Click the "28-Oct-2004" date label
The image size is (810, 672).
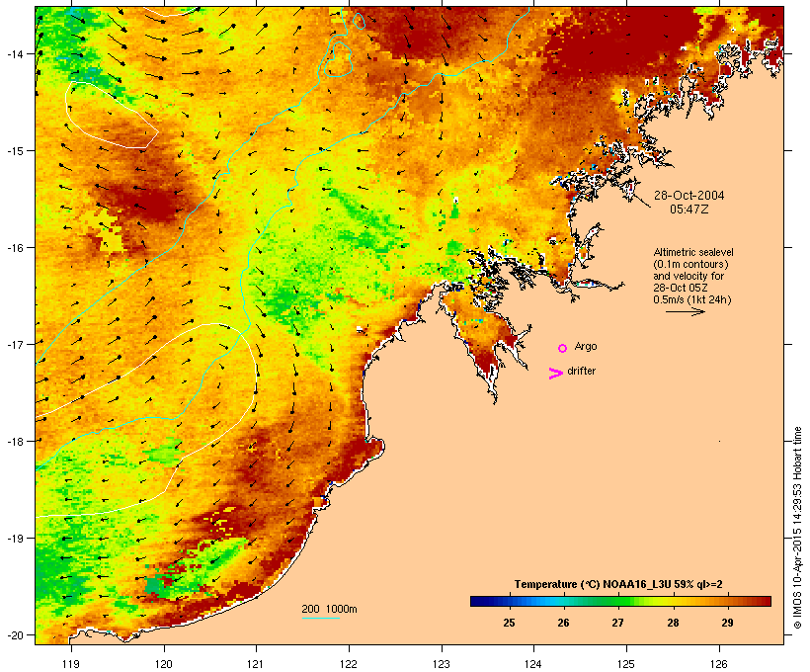point(688,196)
